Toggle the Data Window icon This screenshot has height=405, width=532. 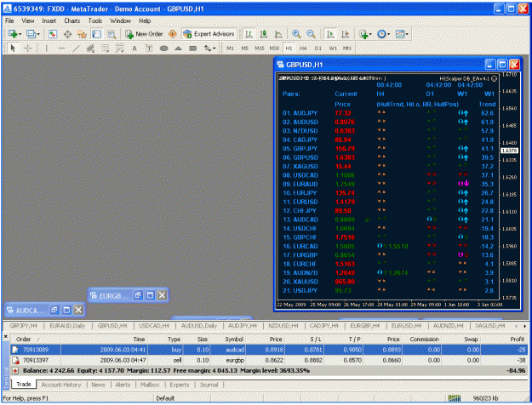[x=67, y=34]
